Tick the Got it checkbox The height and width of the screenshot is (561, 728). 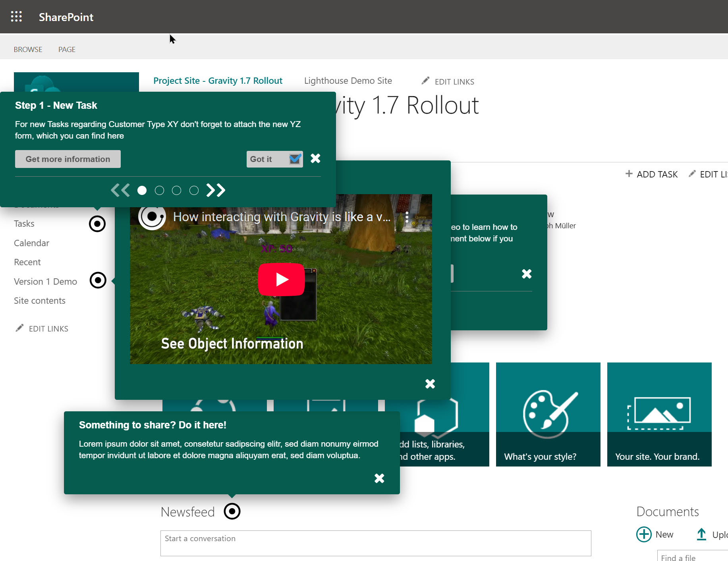[x=295, y=159]
